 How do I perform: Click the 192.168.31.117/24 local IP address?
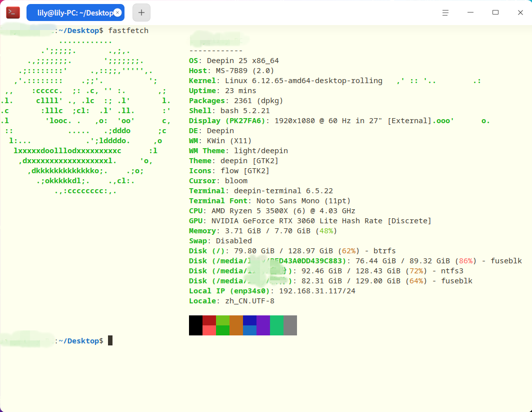tap(317, 291)
